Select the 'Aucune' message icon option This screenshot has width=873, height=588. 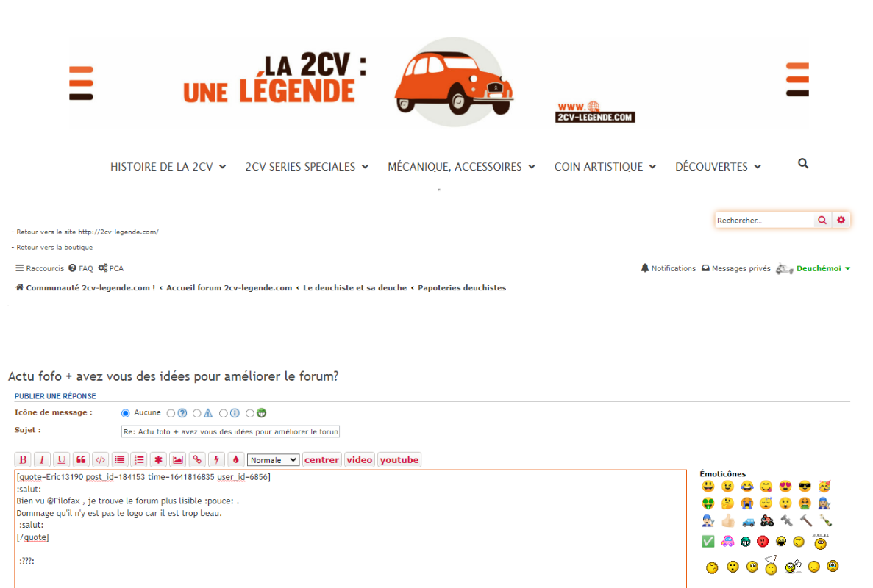(125, 413)
